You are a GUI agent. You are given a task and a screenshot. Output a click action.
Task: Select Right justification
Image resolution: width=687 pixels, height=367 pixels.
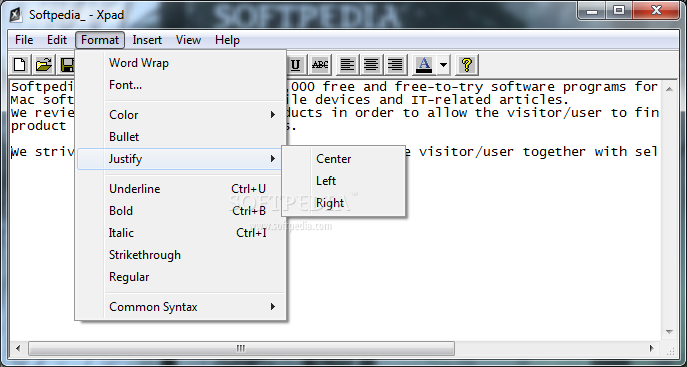pos(343,203)
